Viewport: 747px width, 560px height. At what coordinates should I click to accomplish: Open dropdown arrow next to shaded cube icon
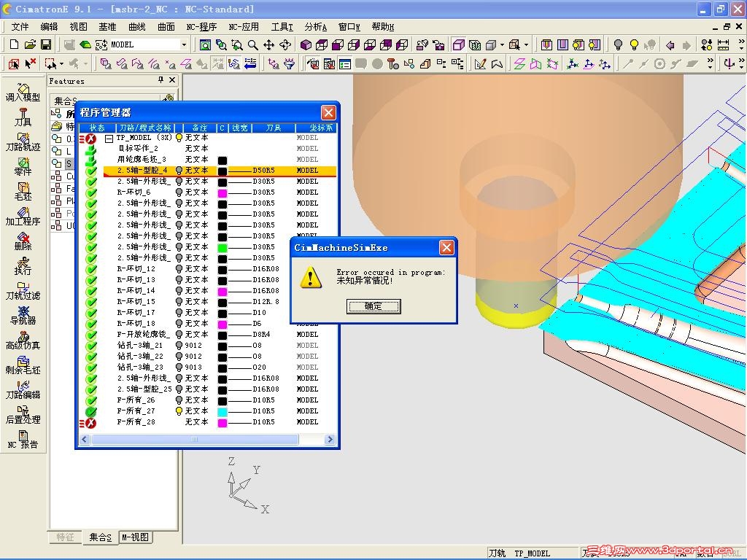(502, 44)
